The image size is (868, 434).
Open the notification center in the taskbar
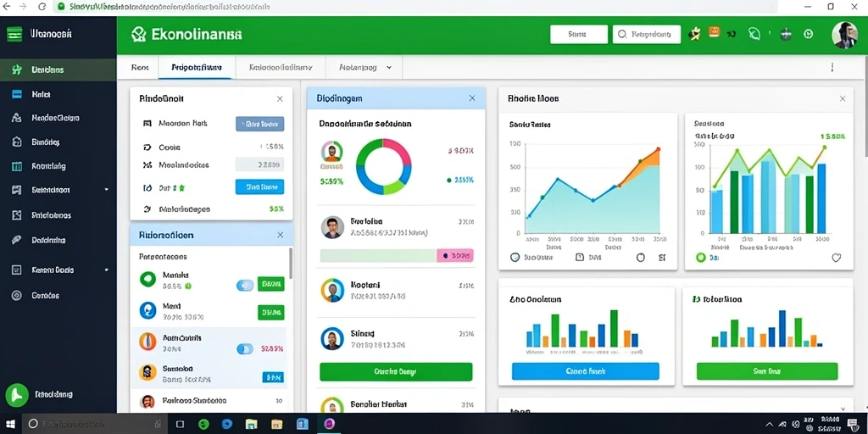coord(853,424)
